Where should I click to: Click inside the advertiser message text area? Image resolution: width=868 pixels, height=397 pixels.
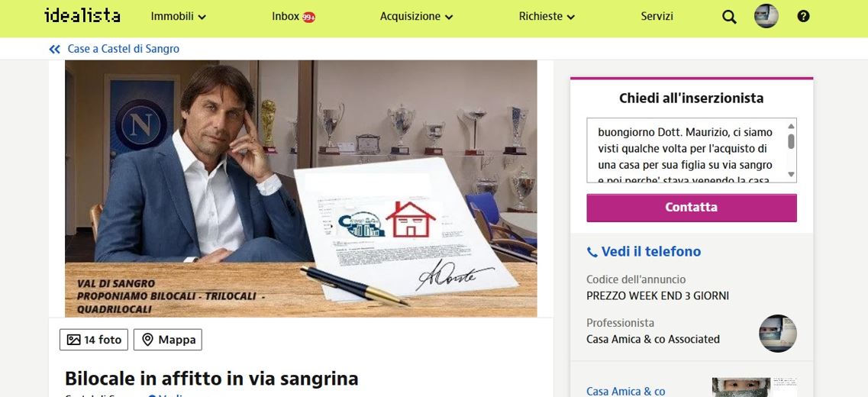[x=686, y=150]
